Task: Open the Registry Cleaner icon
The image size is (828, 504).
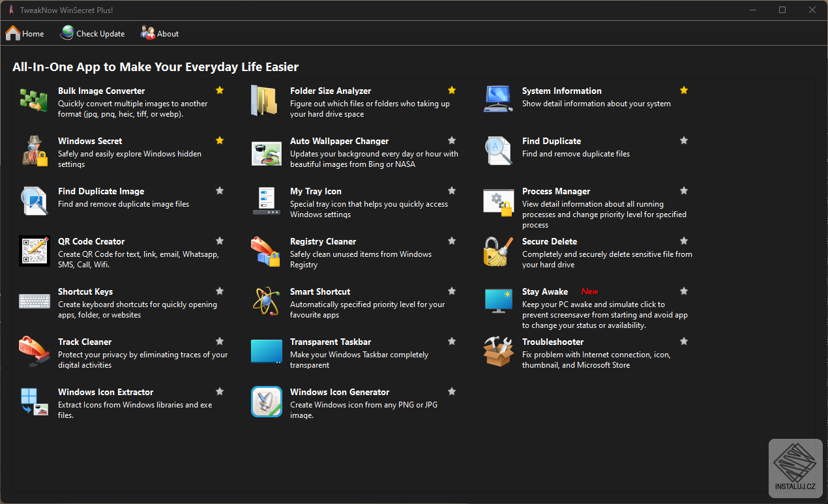Action: [x=265, y=252]
